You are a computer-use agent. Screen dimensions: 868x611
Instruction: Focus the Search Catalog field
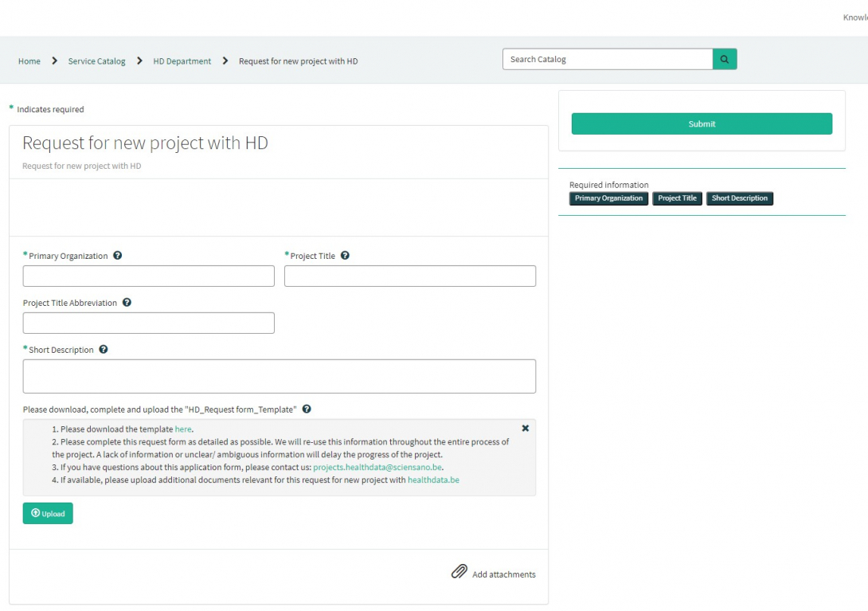[x=607, y=59]
